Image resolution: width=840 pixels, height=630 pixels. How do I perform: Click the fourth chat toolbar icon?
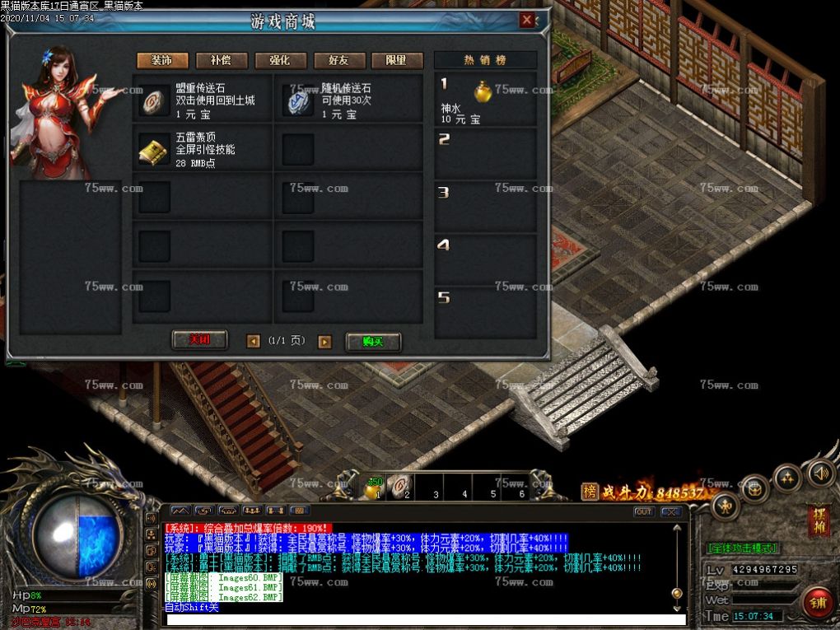(x=252, y=511)
